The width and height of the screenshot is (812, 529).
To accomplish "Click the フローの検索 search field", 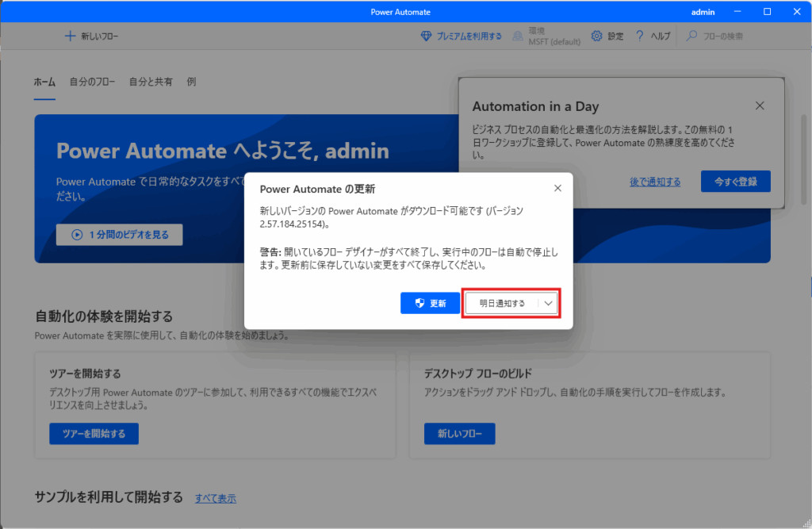I will pos(723,36).
